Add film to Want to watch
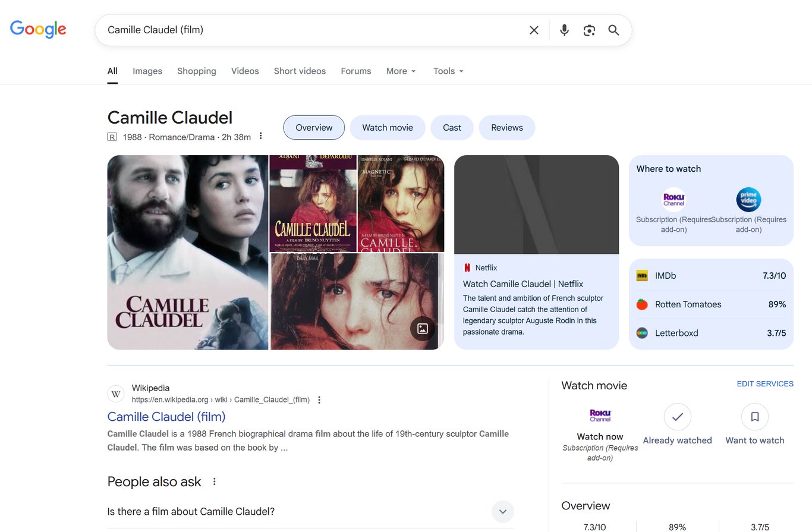This screenshot has height=532, width=812. 755,417
